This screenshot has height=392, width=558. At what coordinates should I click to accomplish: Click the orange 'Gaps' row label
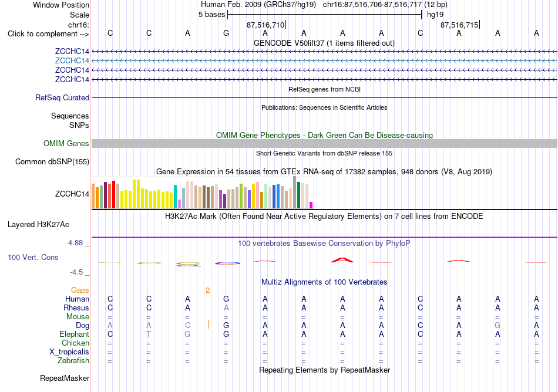click(x=80, y=290)
